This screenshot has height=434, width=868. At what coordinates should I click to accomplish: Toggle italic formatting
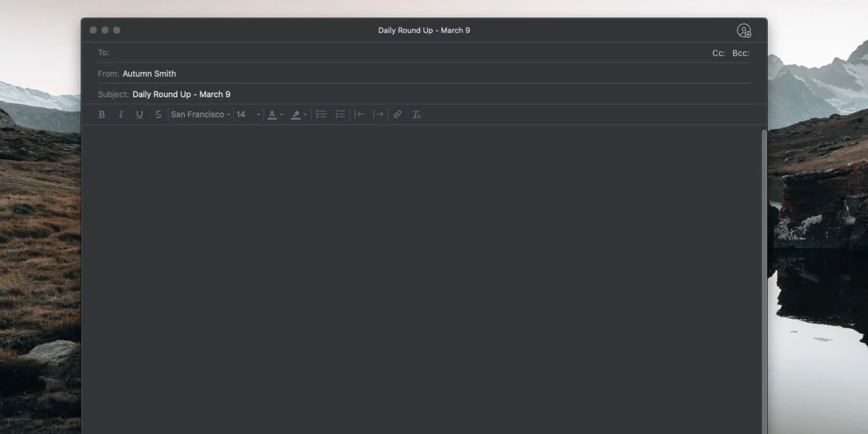120,115
